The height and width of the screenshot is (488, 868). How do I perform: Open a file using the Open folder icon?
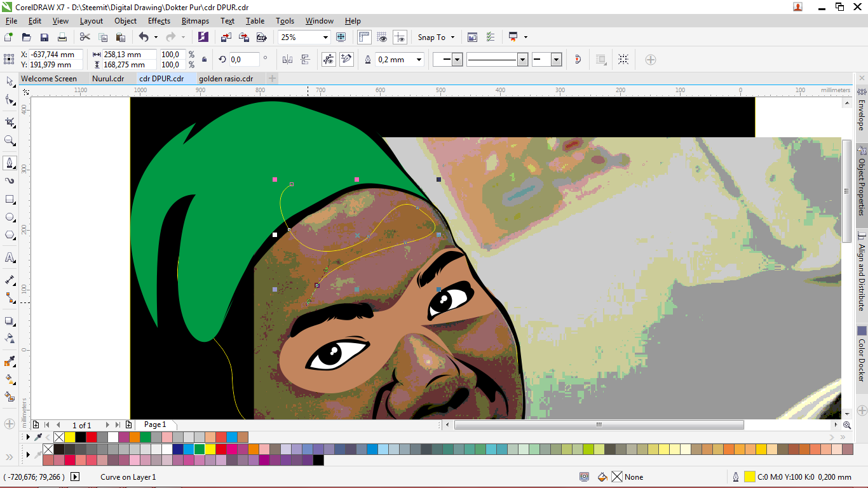[27, 37]
